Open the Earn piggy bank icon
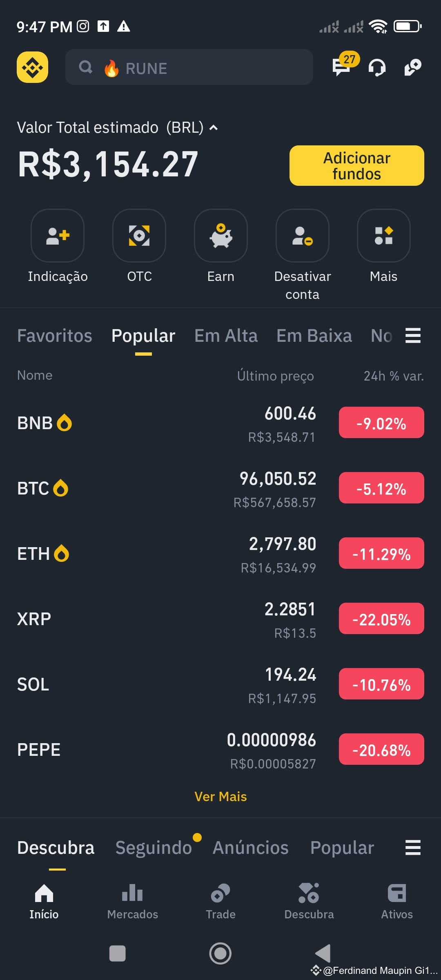Screen dimensions: 441x980 tap(221, 236)
